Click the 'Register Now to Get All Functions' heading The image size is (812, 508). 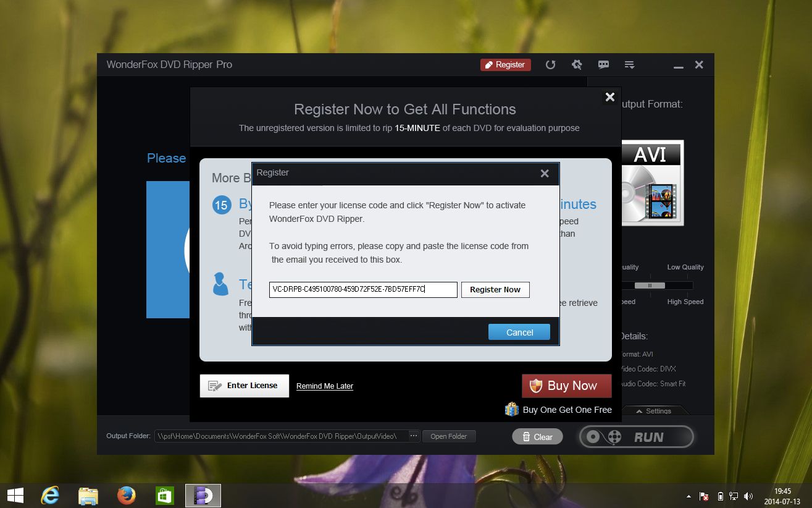405,109
